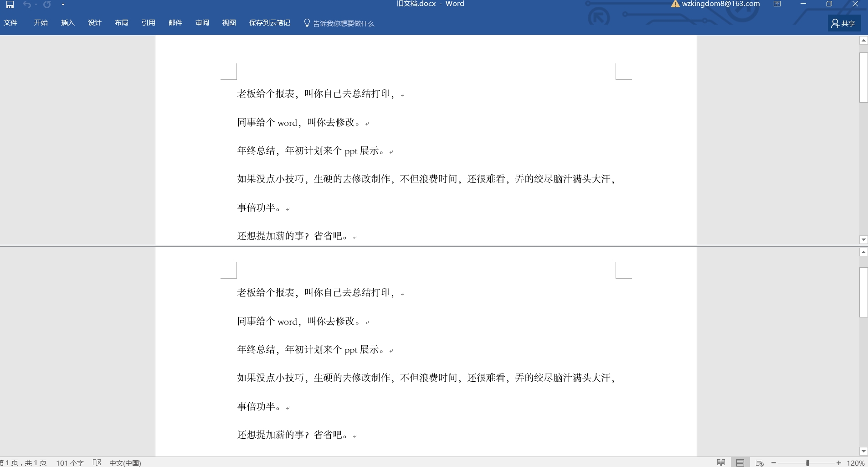This screenshot has width=868, height=467.
Task: Click the 共享 share button
Action: point(844,23)
